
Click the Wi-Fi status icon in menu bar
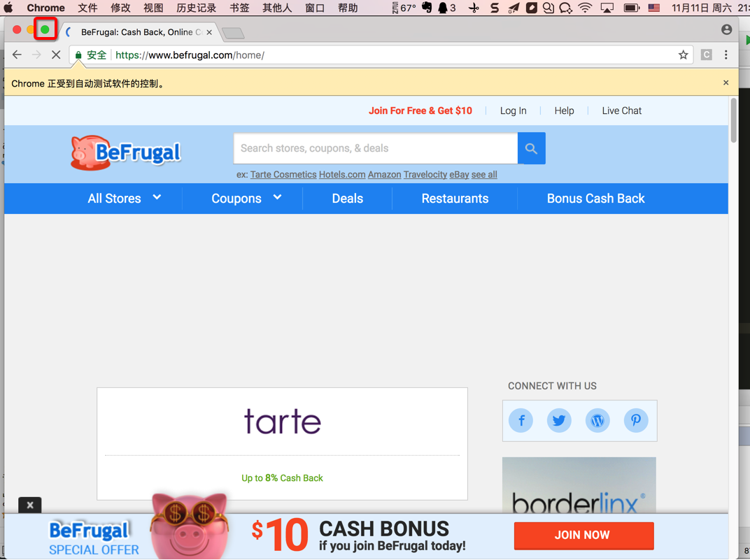(584, 8)
